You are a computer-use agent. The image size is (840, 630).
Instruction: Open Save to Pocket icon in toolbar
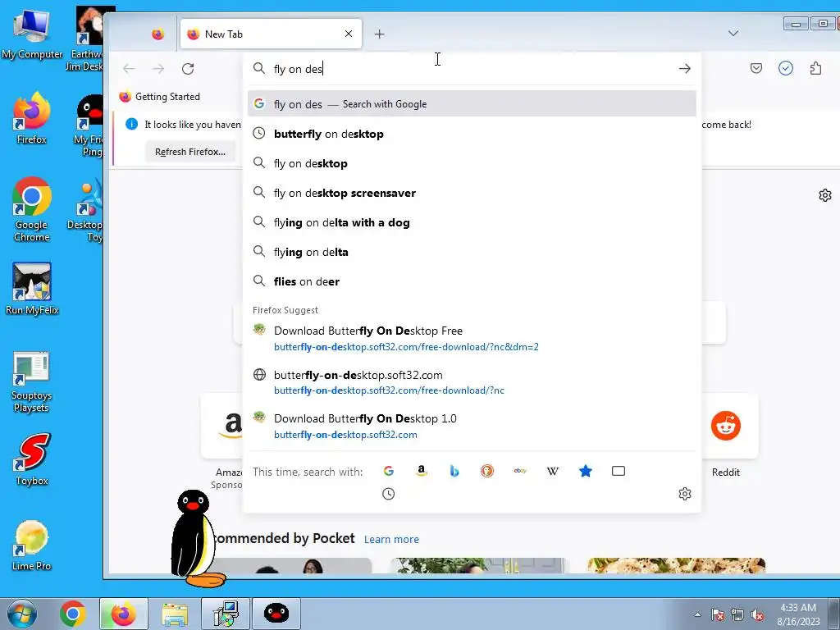(756, 68)
